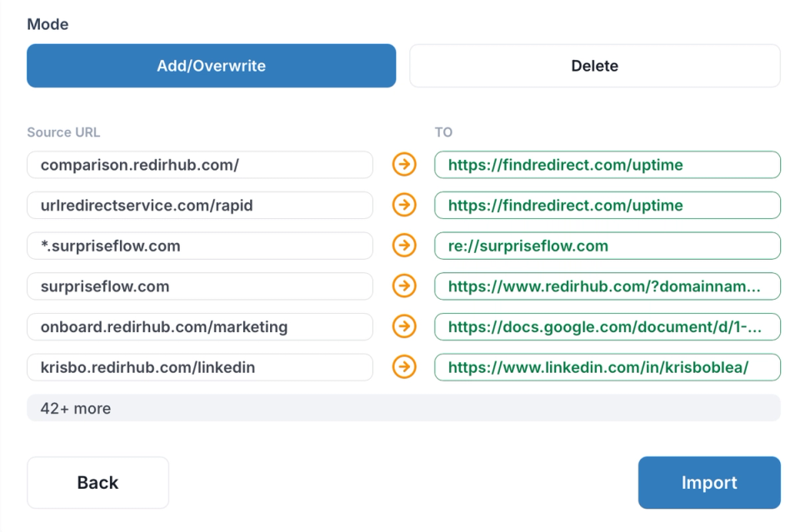Edit the https://findredirect.com/uptime destination field

coord(607,165)
